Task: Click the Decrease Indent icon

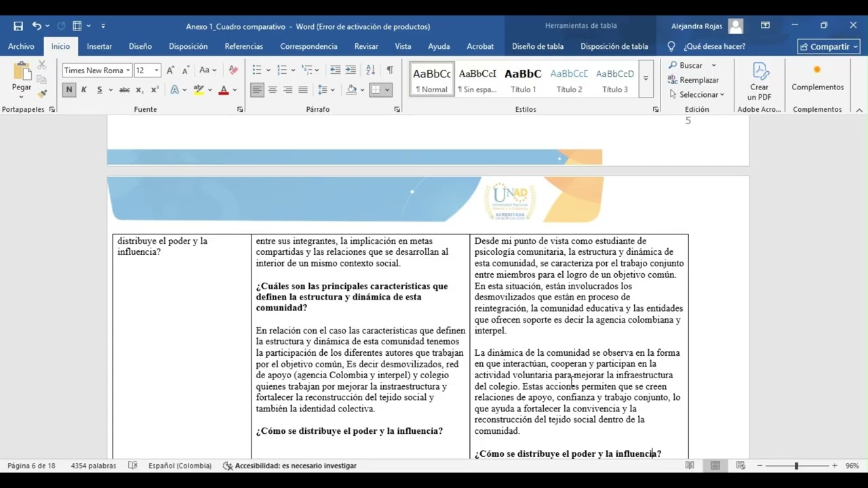Action: click(x=335, y=70)
